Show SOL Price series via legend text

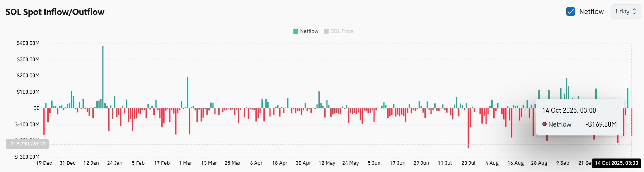pos(342,31)
